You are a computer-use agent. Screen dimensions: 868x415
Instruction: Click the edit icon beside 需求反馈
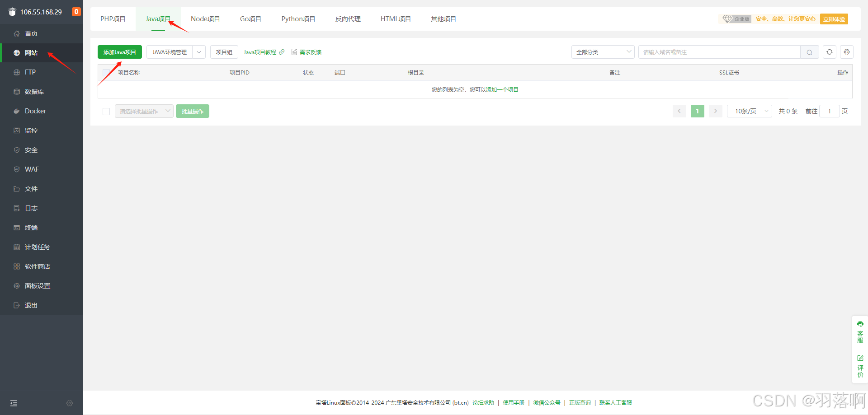pos(294,52)
